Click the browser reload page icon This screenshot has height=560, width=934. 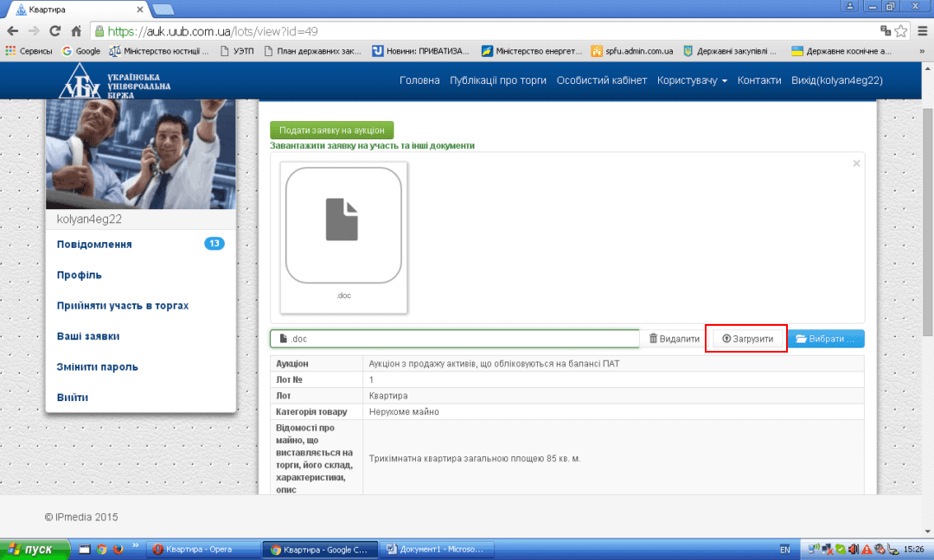(54, 30)
